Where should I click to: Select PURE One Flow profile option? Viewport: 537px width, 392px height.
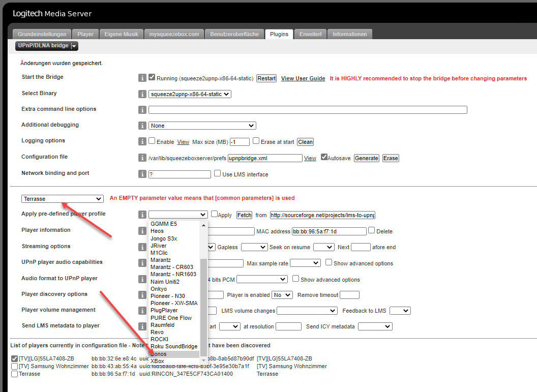[x=174, y=318]
